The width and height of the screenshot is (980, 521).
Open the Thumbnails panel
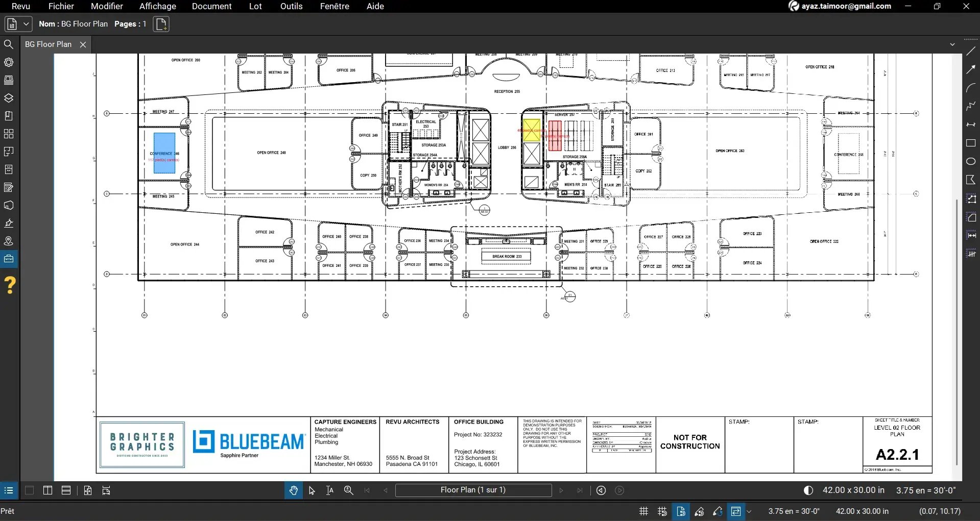point(9,134)
